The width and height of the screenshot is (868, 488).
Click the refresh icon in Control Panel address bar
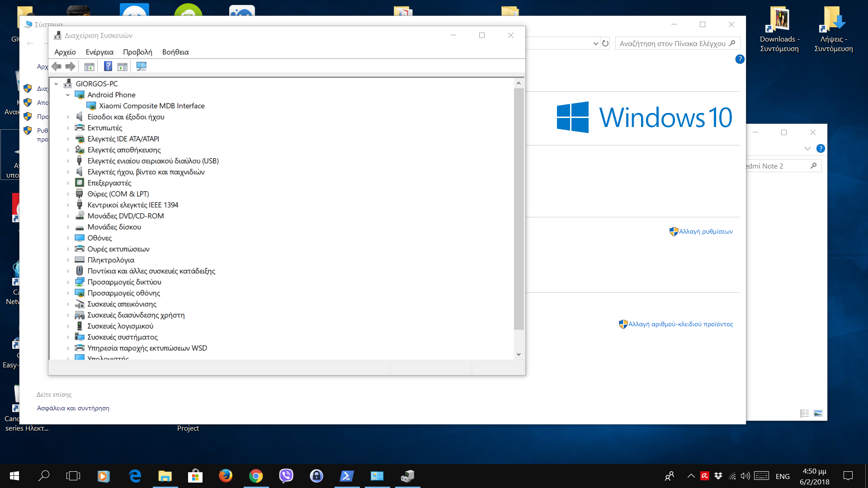[x=605, y=43]
